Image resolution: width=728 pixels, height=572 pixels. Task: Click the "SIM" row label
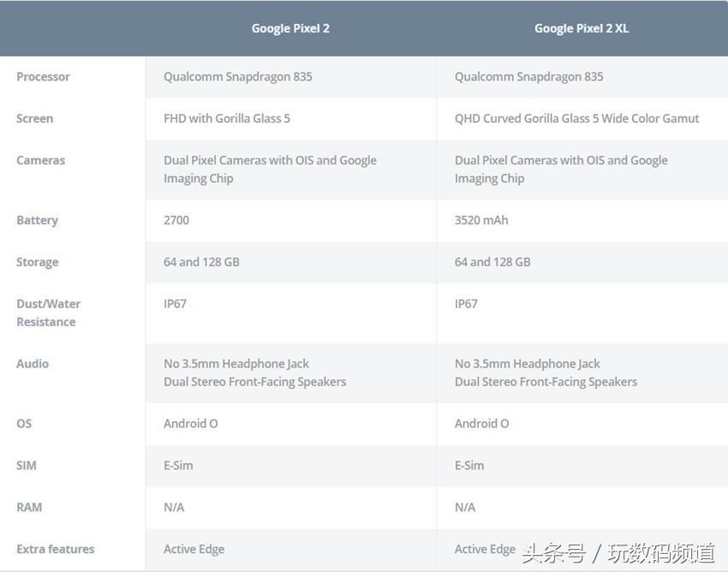pos(27,466)
